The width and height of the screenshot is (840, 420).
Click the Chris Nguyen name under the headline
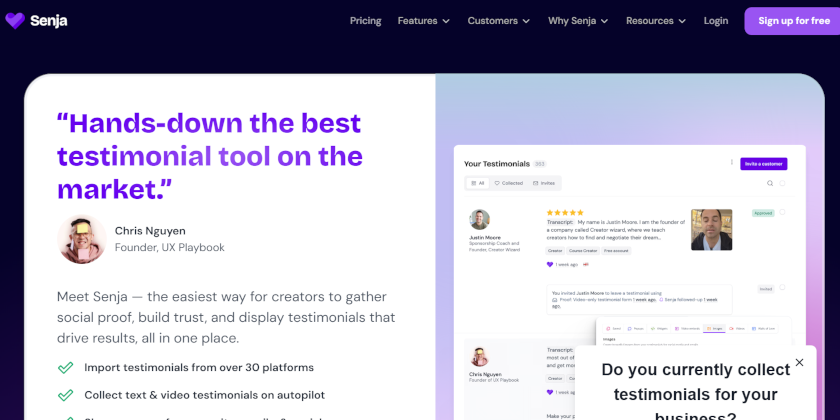pyautogui.click(x=150, y=231)
